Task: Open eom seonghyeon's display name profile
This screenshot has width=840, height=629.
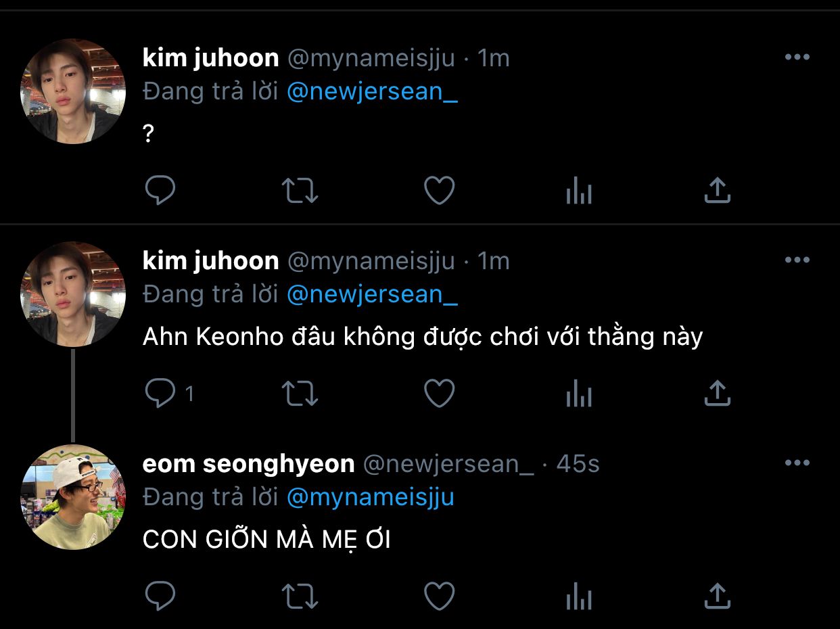Action: click(x=248, y=464)
